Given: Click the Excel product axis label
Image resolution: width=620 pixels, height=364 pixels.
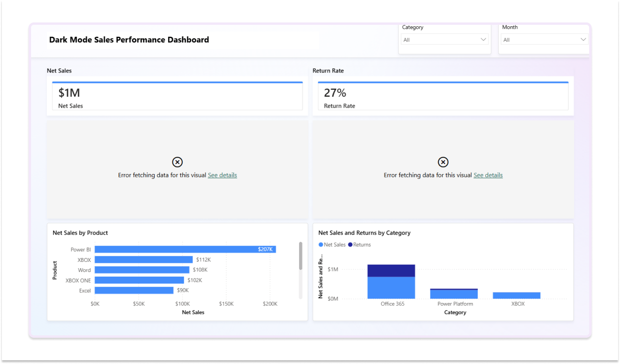Looking at the screenshot, I should pos(85,291).
